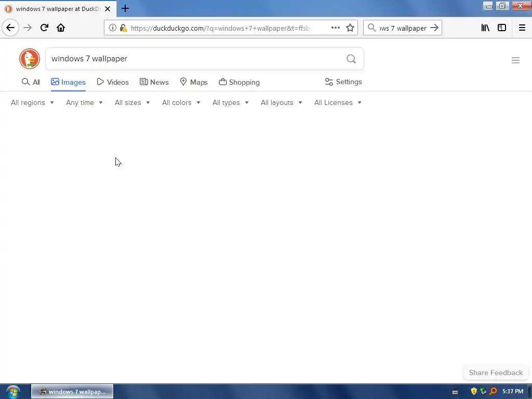This screenshot has height=399, width=532.
Task: Toggle the browser sidebar view
Action: [502, 28]
